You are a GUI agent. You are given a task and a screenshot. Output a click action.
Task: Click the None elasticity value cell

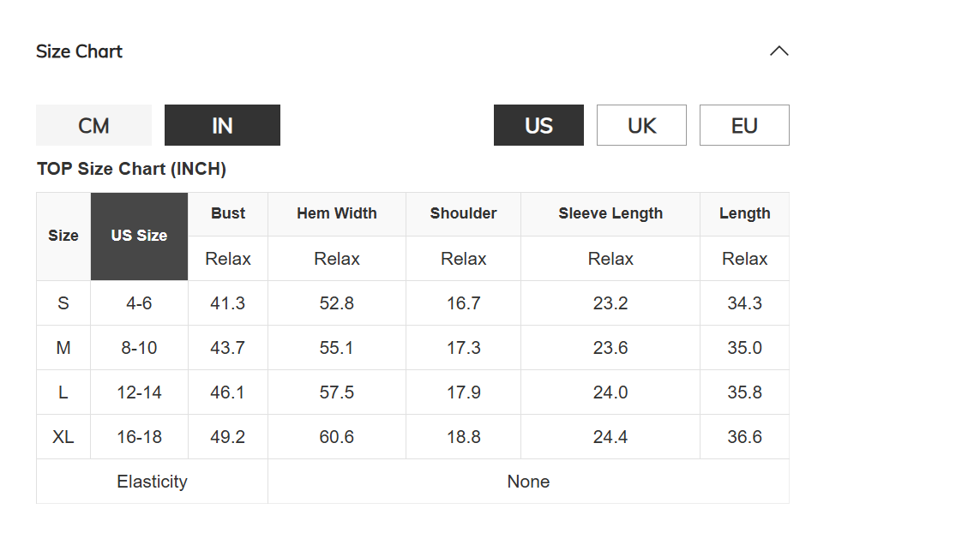pyautogui.click(x=529, y=481)
